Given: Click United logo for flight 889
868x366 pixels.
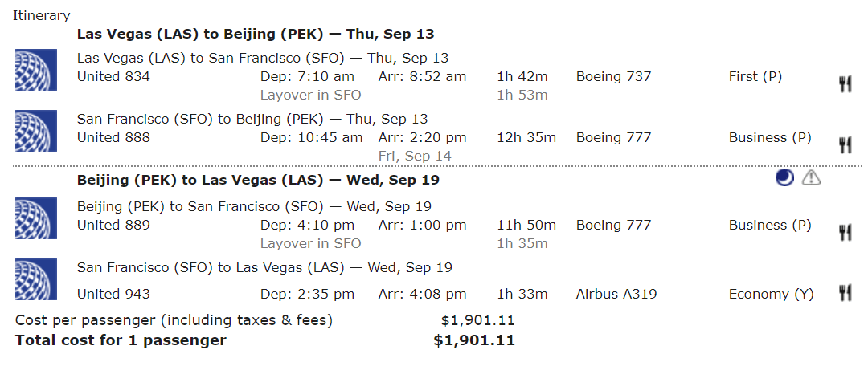Looking at the screenshot, I should click(x=36, y=218).
